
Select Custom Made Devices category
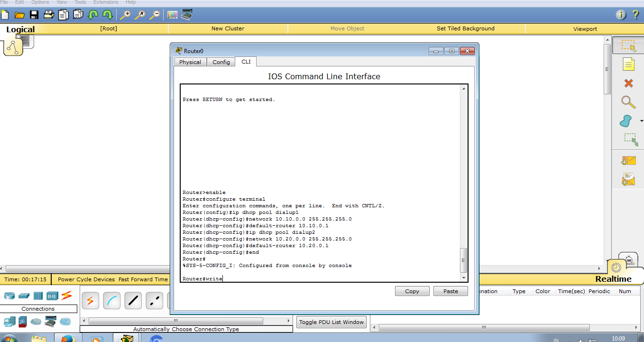[51, 322]
